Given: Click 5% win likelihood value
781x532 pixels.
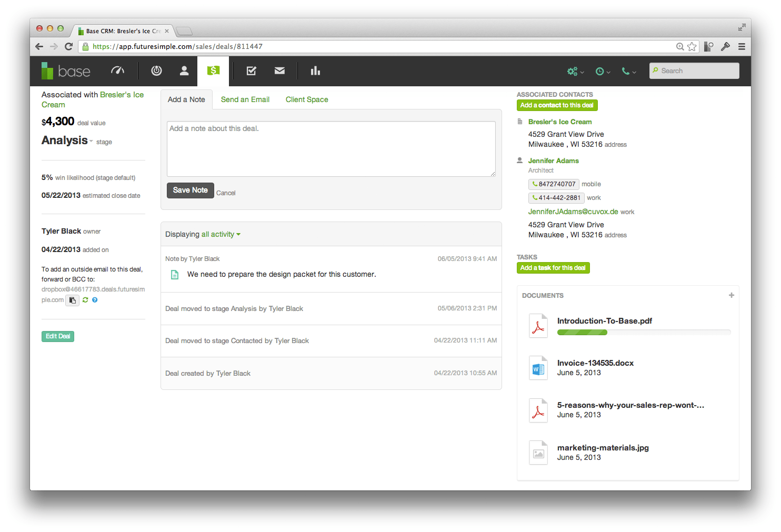Looking at the screenshot, I should click(x=47, y=177).
